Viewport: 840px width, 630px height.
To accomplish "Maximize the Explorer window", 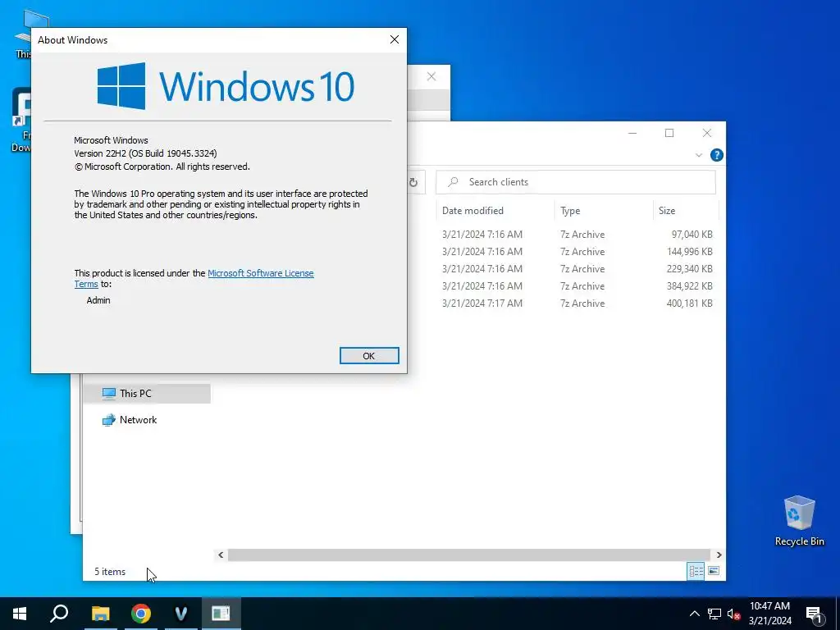I will 669,133.
